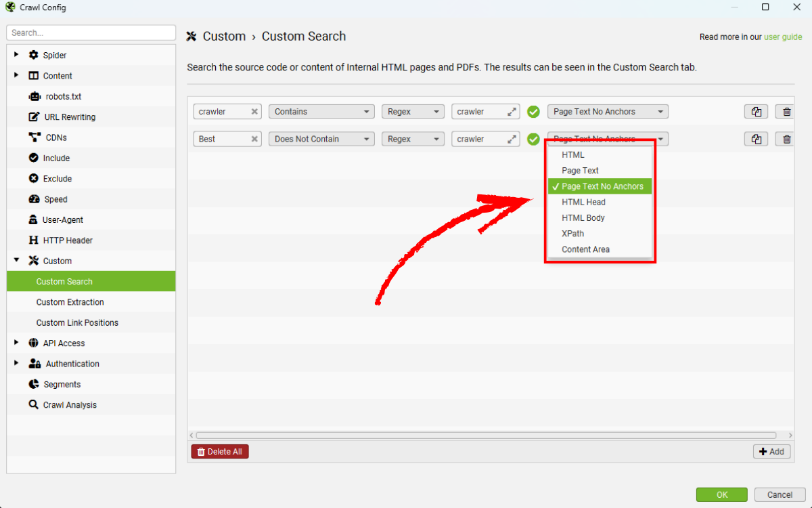This screenshot has width=812, height=508.
Task: Clear the 'Best' filter name with X icon
Action: pyautogui.click(x=254, y=139)
